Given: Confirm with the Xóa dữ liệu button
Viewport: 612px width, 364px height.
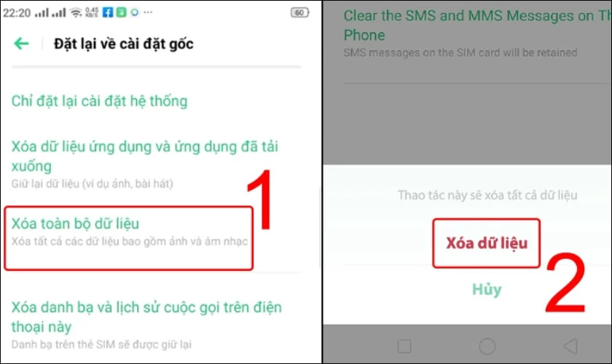Looking at the screenshot, I should pyautogui.click(x=487, y=243).
